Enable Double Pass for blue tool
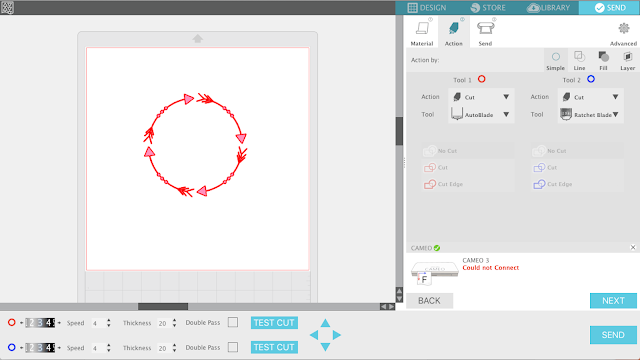This screenshot has width=640, height=360. 233,347
